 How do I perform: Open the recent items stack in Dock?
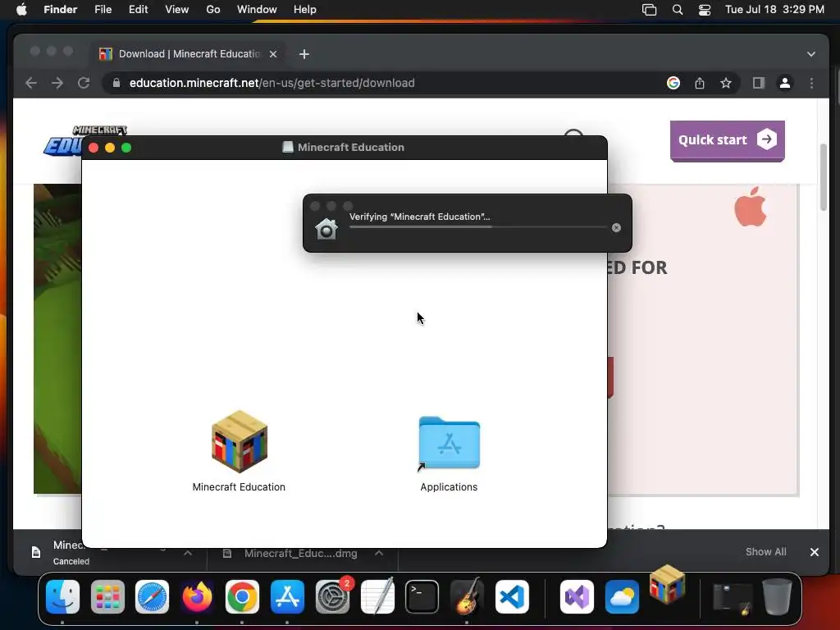732,598
